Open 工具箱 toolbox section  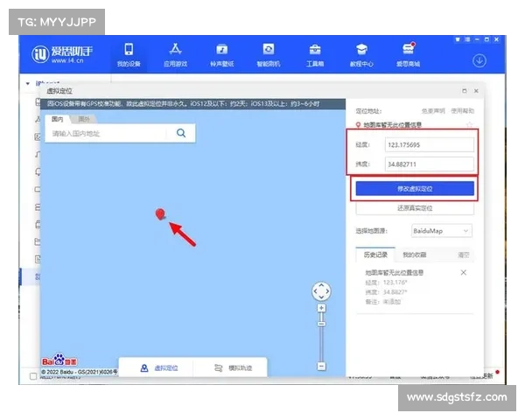tap(315, 55)
